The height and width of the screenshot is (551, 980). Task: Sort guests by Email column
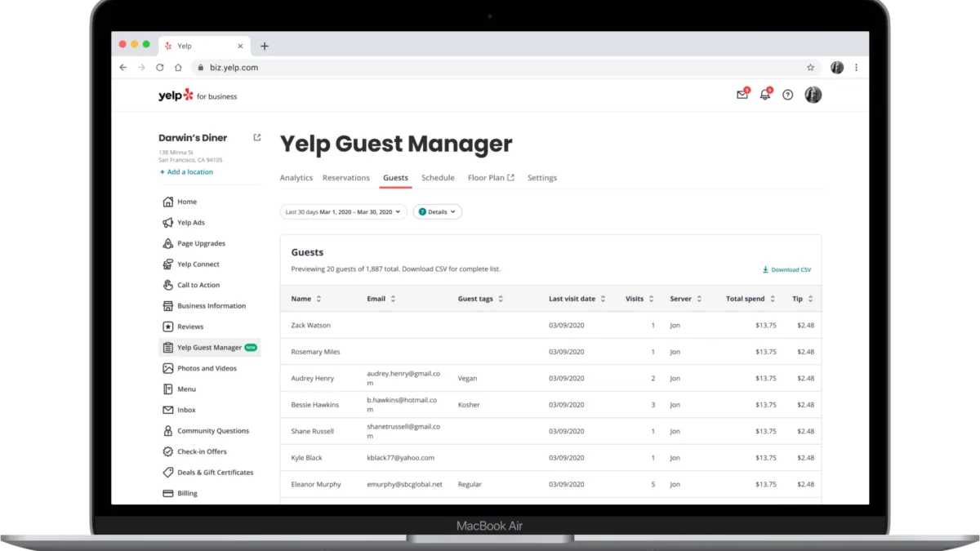pos(381,299)
